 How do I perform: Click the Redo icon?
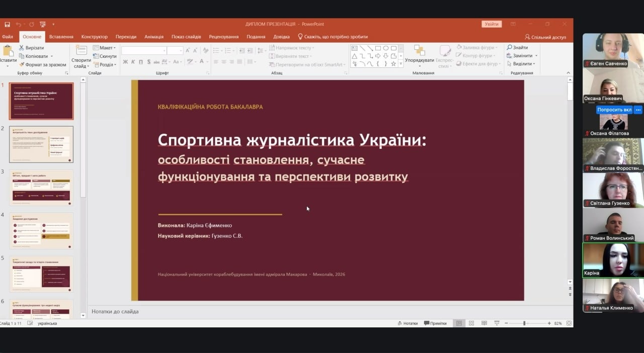pyautogui.click(x=31, y=24)
